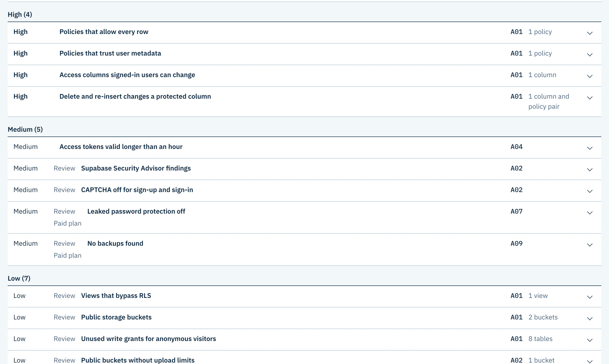Select 'CAPTCHA off for sign-up and sign-in' title
Image resolution: width=609 pixels, height=364 pixels.
click(x=137, y=190)
